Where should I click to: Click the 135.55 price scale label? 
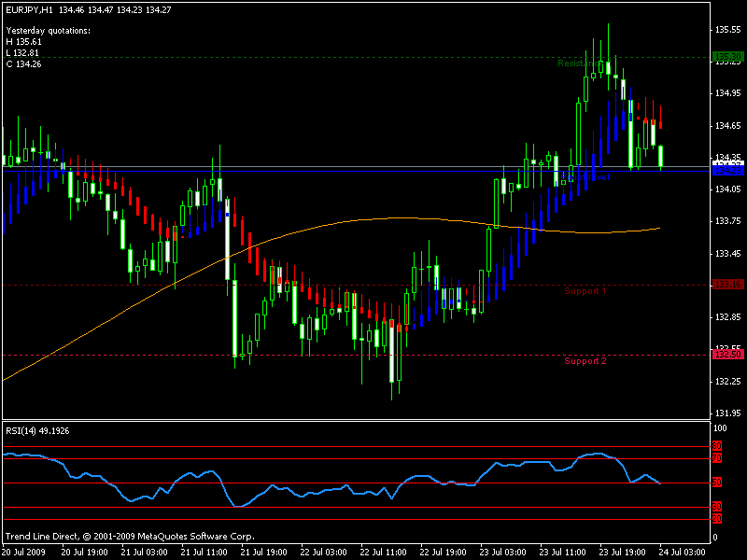(x=727, y=30)
